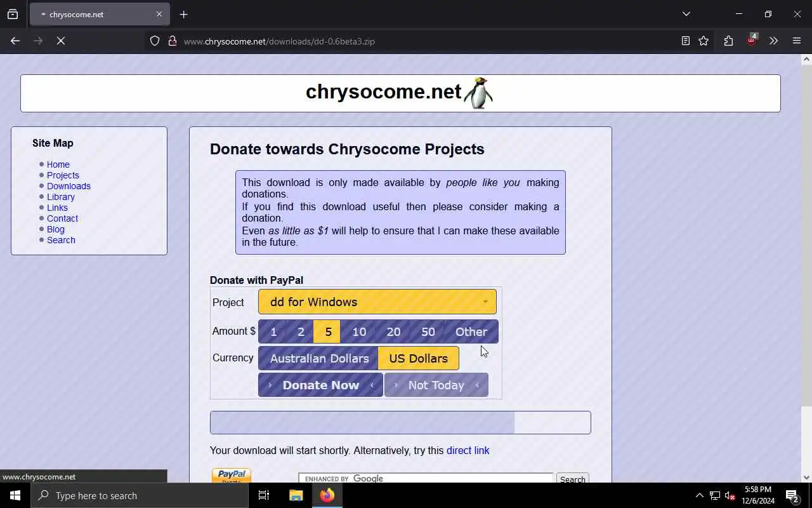
Task: Open the notifications action center
Action: (x=792, y=495)
